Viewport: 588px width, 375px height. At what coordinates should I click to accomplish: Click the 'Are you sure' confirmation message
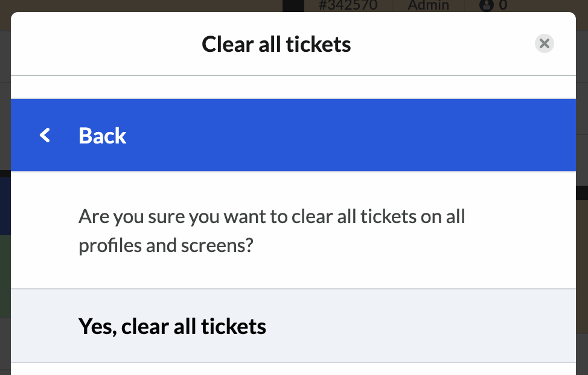[272, 230]
